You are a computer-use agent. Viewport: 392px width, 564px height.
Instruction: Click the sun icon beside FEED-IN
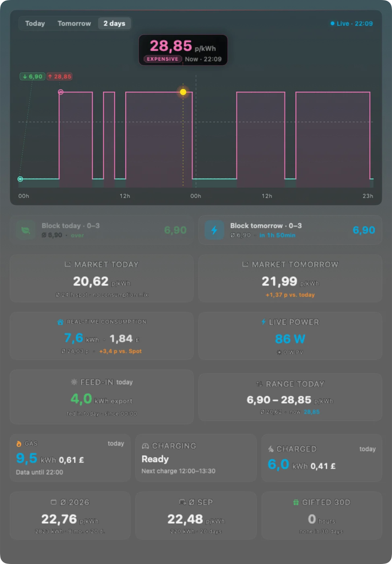point(74,382)
